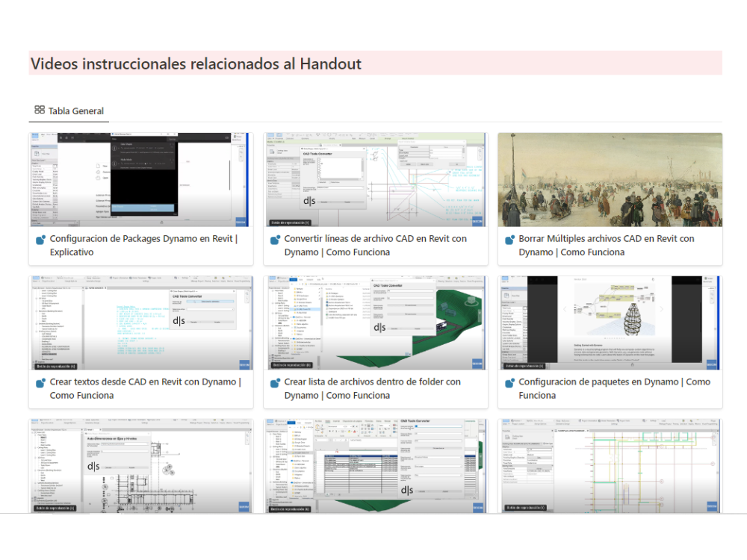
Task: Open the Auto Dimensiones floor plan thumbnail
Action: tap(140, 466)
